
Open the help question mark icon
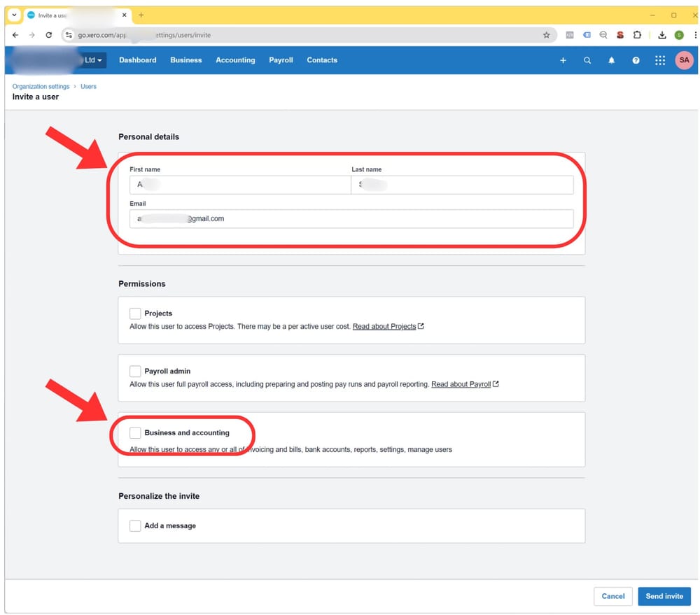(636, 60)
